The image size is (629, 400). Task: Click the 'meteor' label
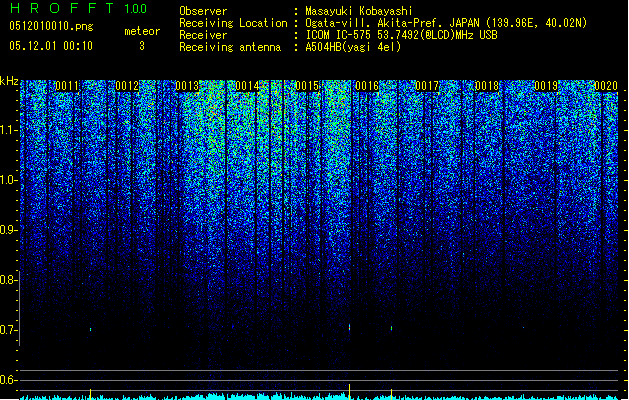(x=142, y=31)
